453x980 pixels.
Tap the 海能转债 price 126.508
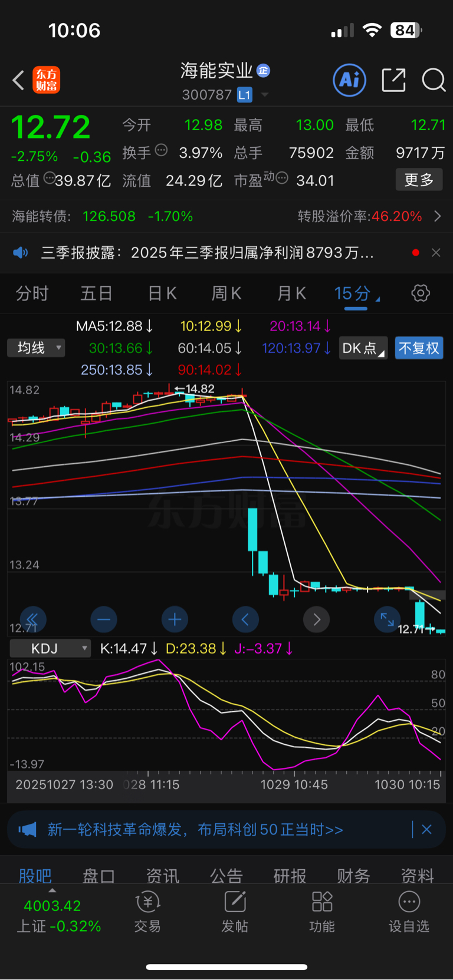[x=109, y=216]
